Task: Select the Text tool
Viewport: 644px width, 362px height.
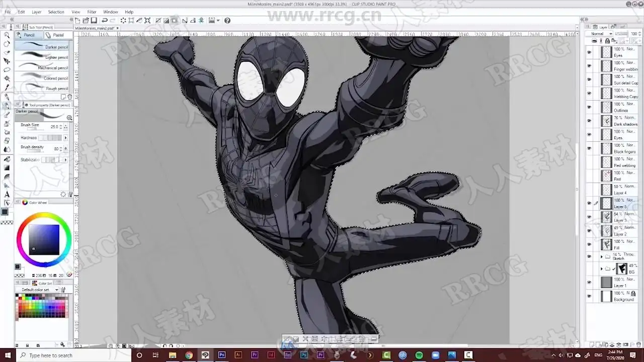Action: (x=7, y=195)
